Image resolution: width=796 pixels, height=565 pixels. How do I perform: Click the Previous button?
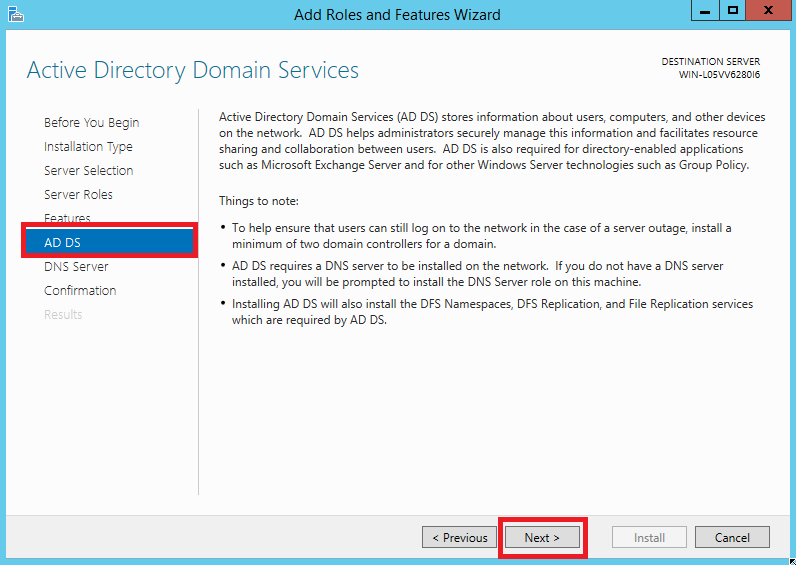[x=459, y=538]
